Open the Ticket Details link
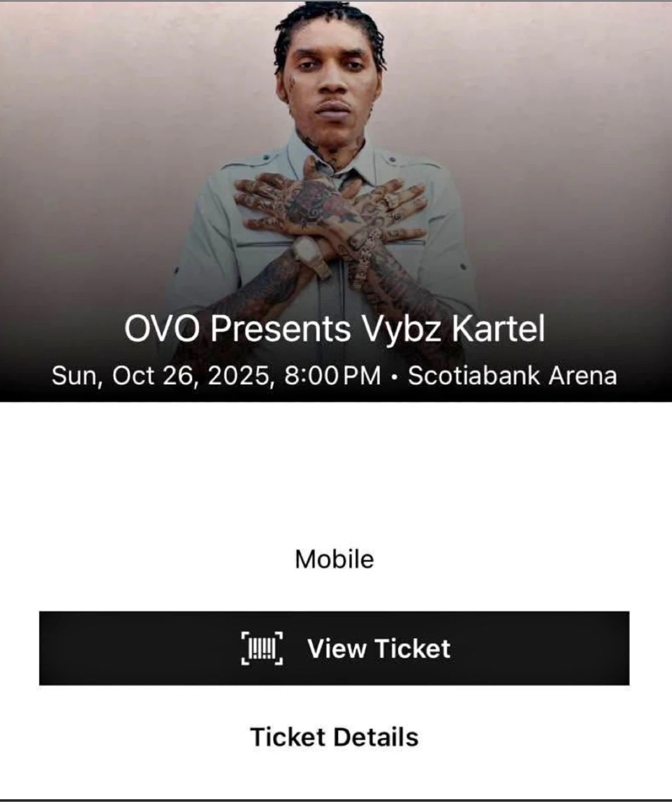672x802 pixels. point(334,737)
